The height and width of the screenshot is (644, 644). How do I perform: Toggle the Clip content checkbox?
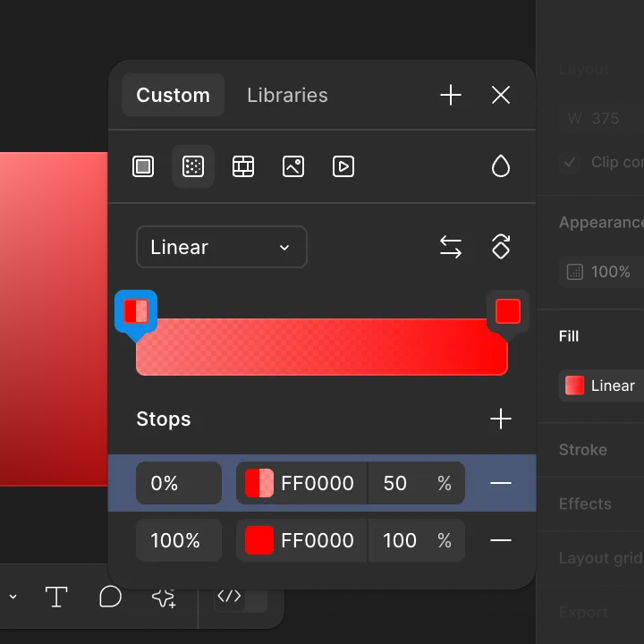[x=569, y=162]
